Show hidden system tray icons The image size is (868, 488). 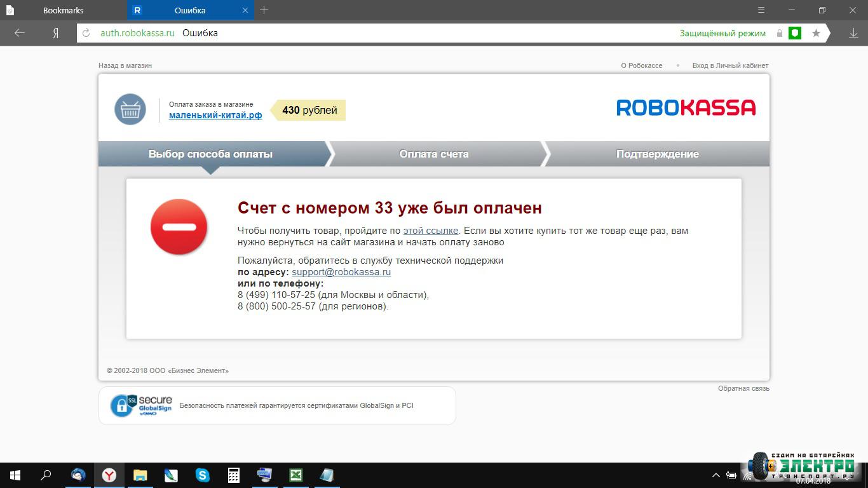click(x=715, y=475)
